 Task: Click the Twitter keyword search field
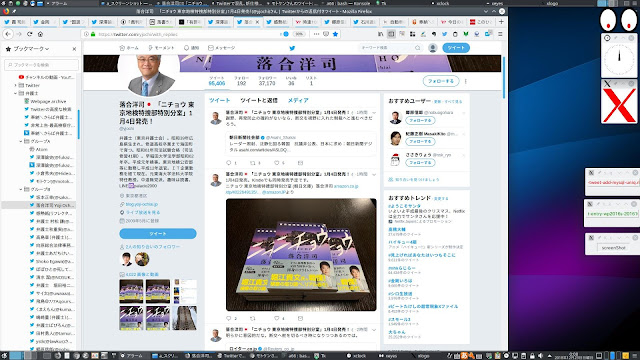coord(391,48)
